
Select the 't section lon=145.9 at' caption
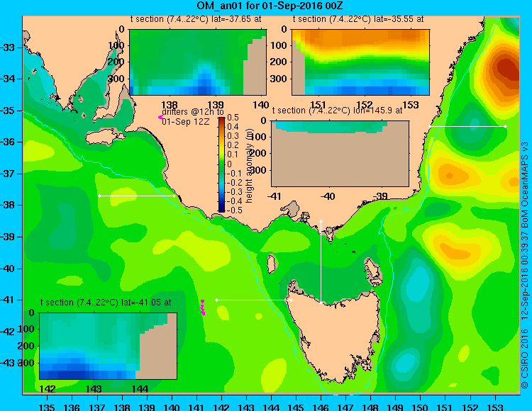pos(337,111)
